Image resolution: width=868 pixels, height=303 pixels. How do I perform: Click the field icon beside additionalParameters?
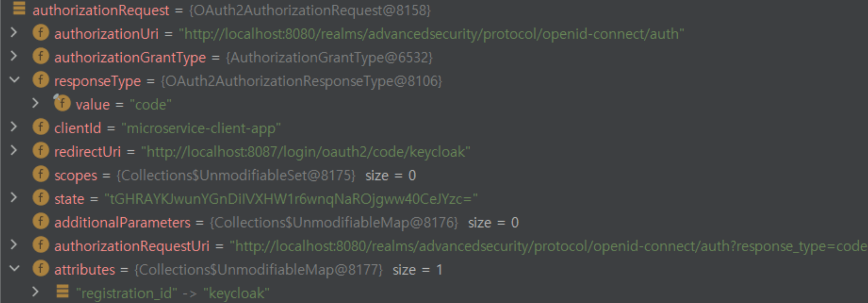pyautogui.click(x=41, y=221)
